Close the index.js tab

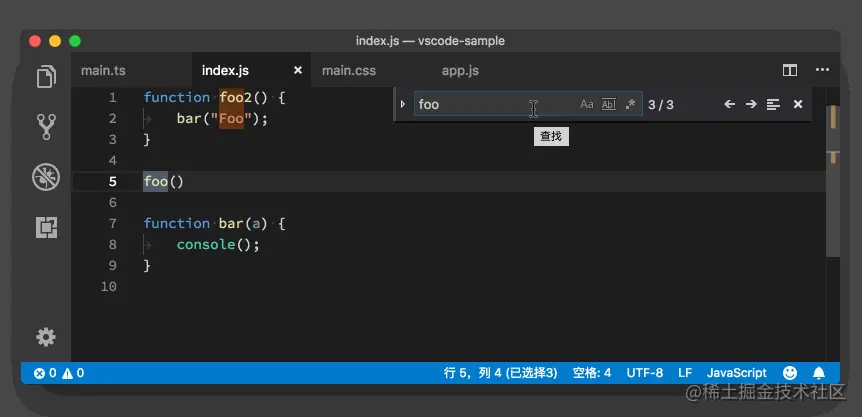(x=298, y=70)
